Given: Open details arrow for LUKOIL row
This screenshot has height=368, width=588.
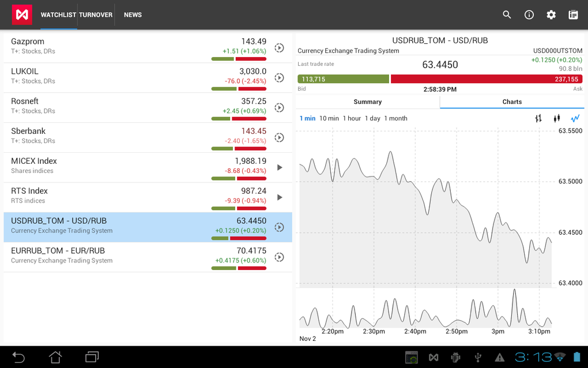Looking at the screenshot, I should (x=279, y=78).
